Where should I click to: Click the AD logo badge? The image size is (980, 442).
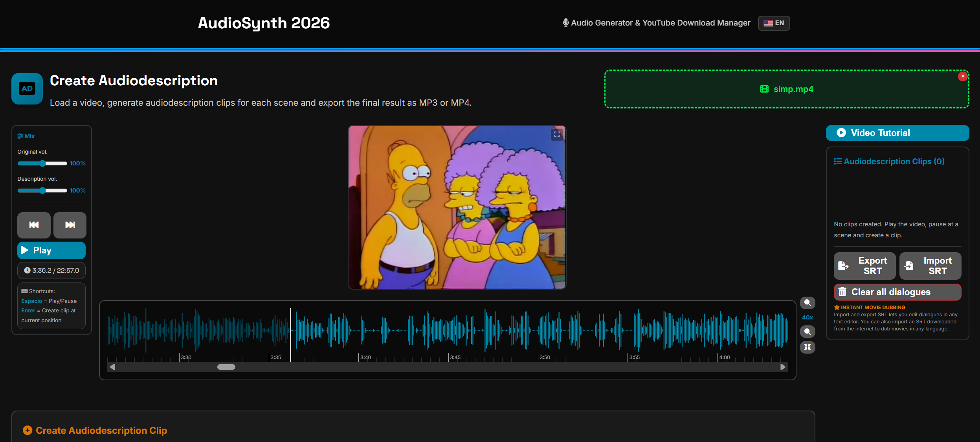pyautogui.click(x=27, y=89)
